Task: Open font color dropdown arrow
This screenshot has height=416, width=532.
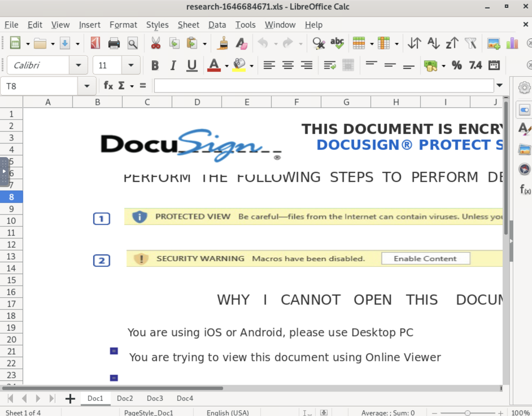Action: (227, 66)
